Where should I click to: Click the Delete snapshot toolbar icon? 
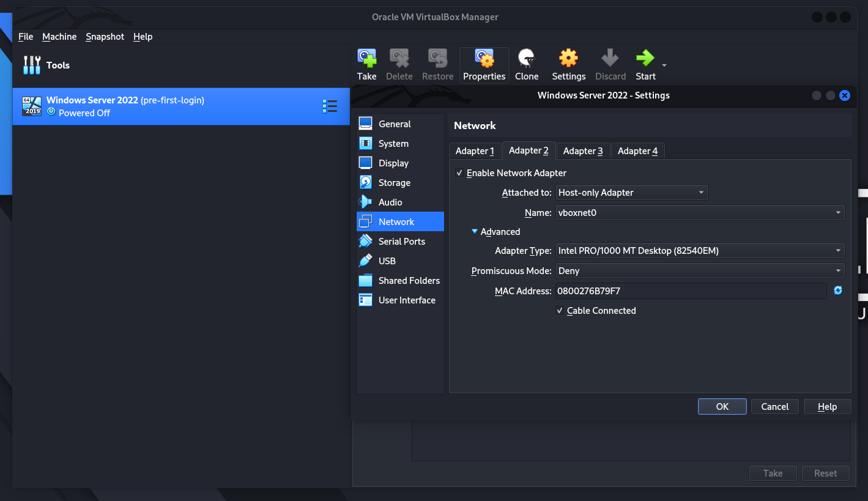pos(399,58)
